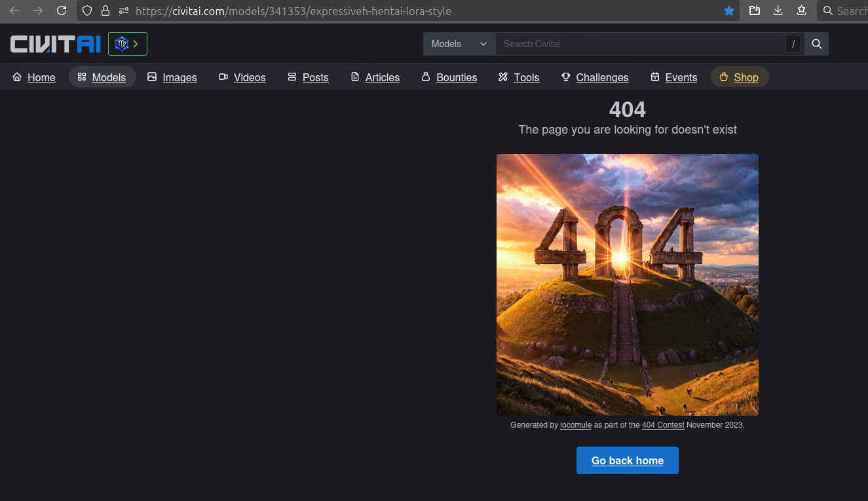Open the Challenges nav tab
Image resolution: width=868 pixels, height=501 pixels.
[x=595, y=77]
